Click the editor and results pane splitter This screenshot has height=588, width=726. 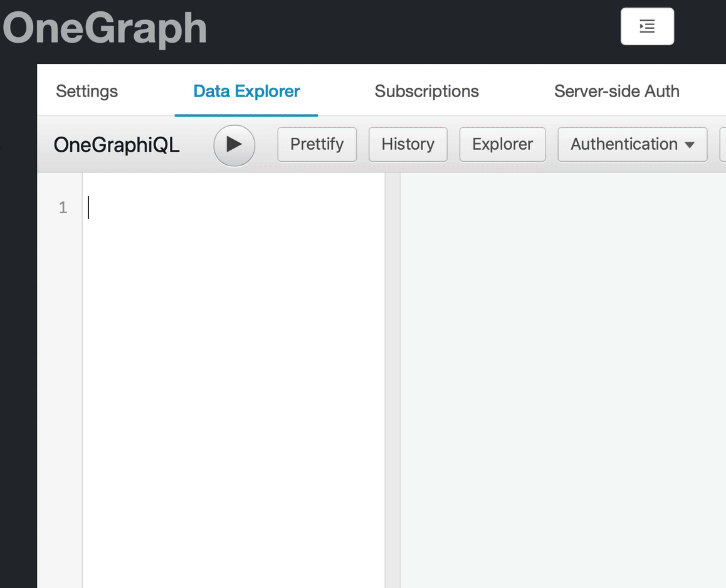click(392, 380)
